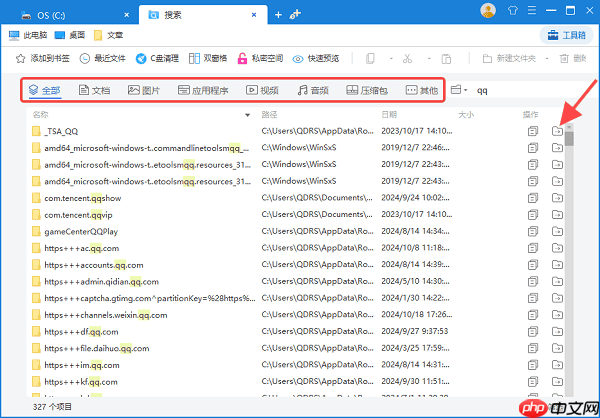Open 最近文件 recent files
The image size is (600, 418).
coord(102,59)
